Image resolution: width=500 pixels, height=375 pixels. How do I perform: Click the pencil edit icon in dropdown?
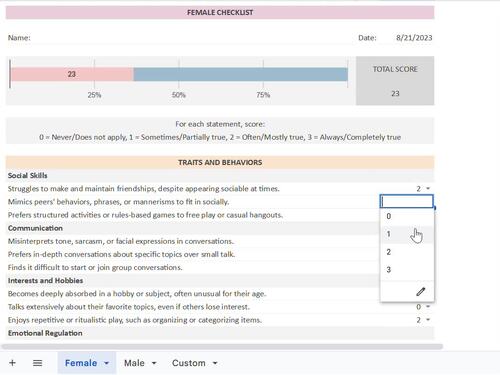421,292
